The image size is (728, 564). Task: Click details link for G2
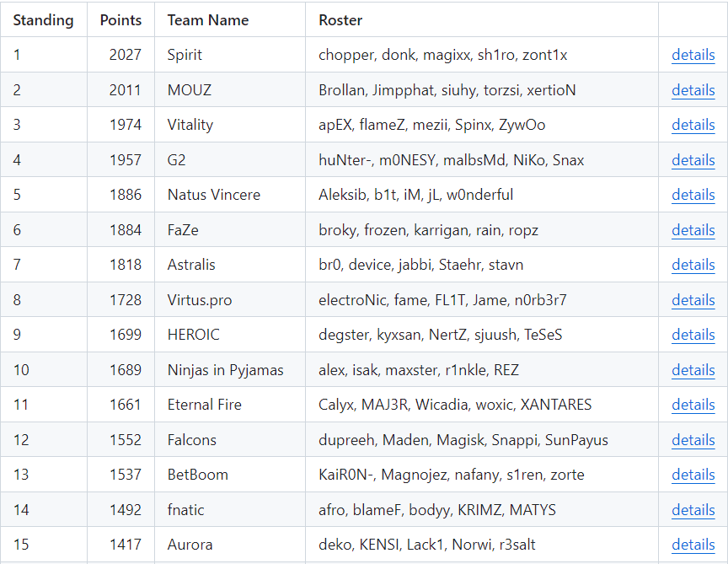(x=693, y=160)
